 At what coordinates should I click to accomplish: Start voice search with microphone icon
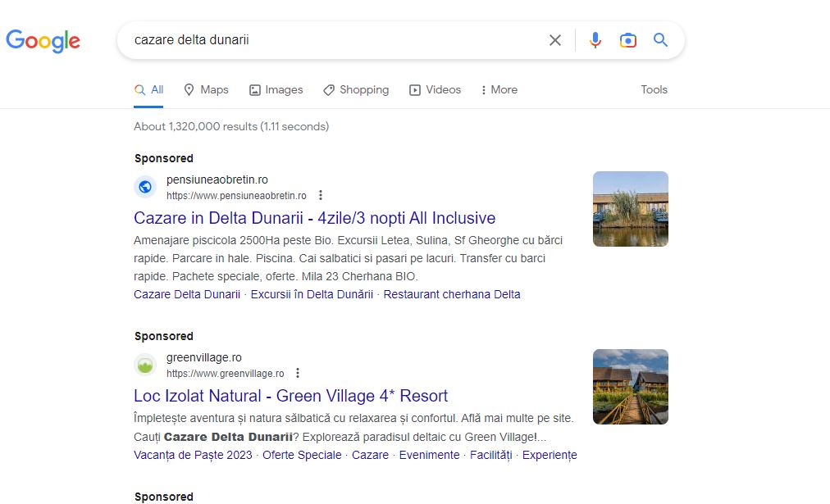(x=595, y=40)
